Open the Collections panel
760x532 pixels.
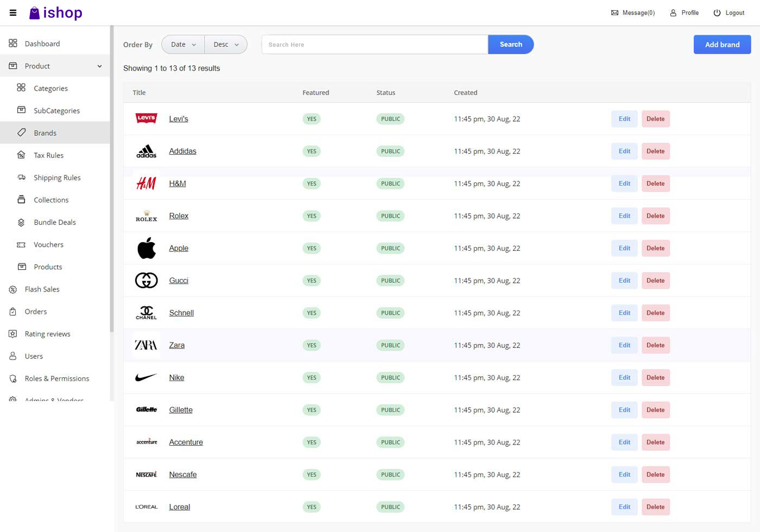[x=21, y=200]
